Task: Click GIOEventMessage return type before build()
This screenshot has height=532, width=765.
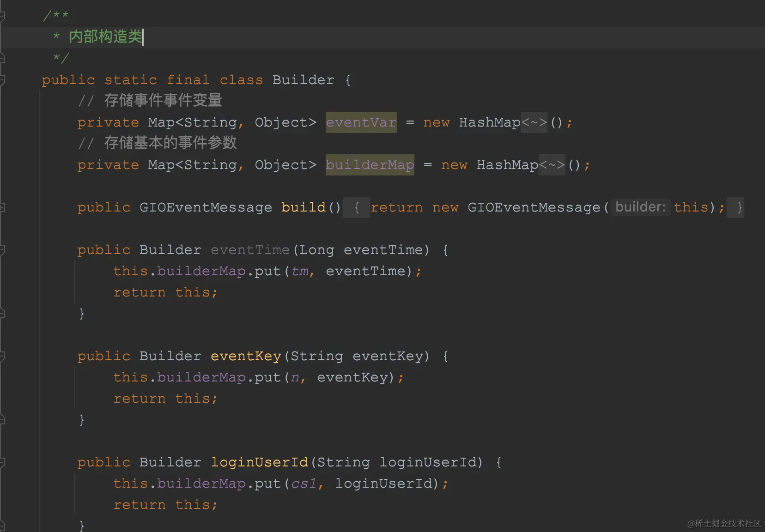Action: point(206,207)
